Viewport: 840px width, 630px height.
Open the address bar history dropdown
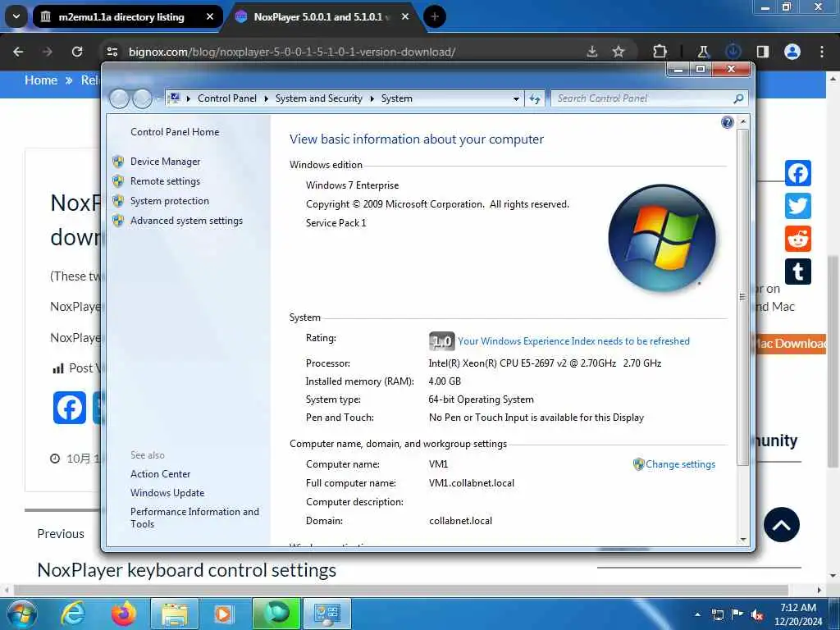click(x=516, y=98)
